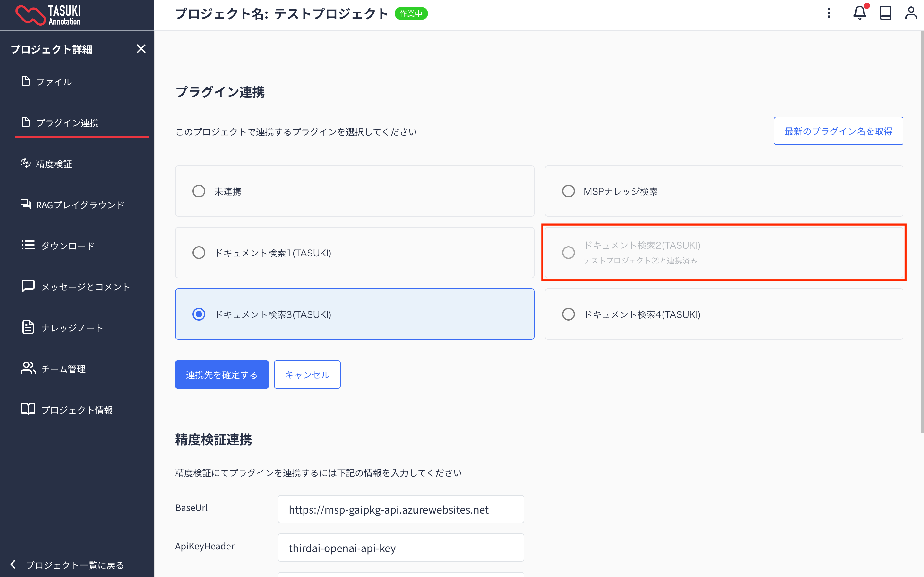
Task: Click the notification bell icon
Action: (859, 13)
